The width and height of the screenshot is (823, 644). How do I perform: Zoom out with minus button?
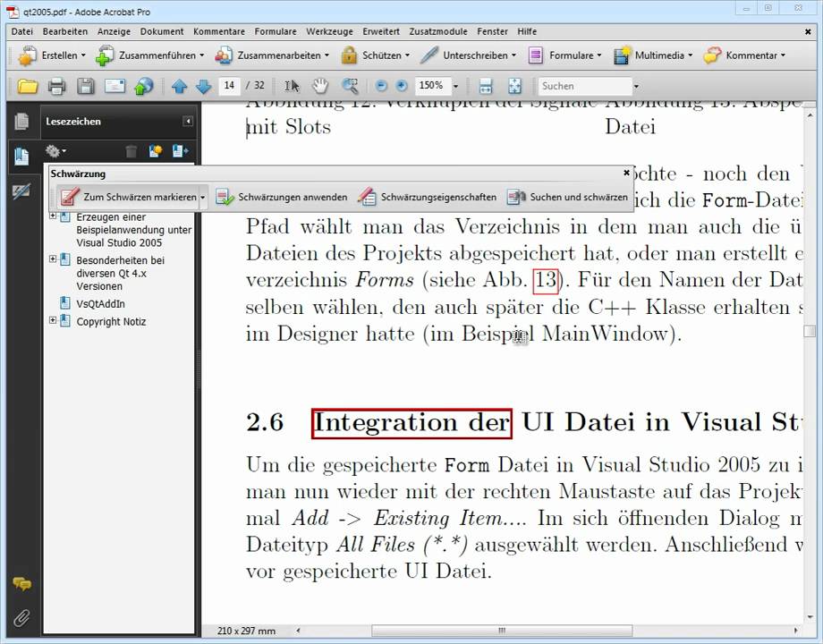pyautogui.click(x=382, y=86)
